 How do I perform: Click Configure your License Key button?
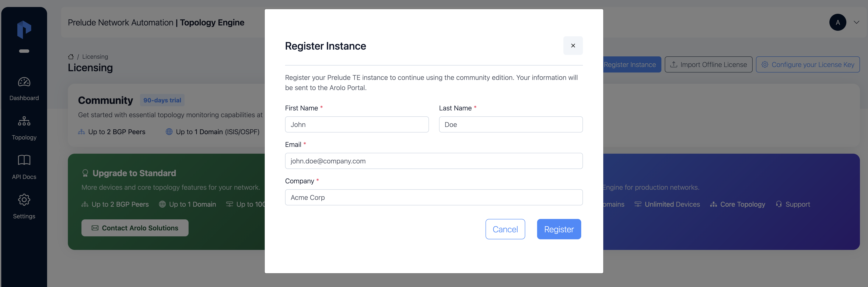point(808,64)
